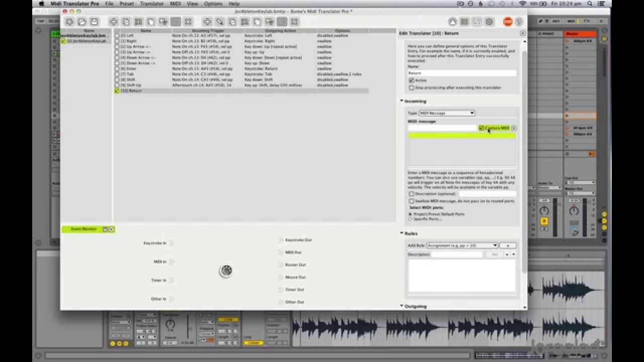Open the incoming Type MIDI Message dropdown
The width and height of the screenshot is (644, 362).
coord(447,113)
